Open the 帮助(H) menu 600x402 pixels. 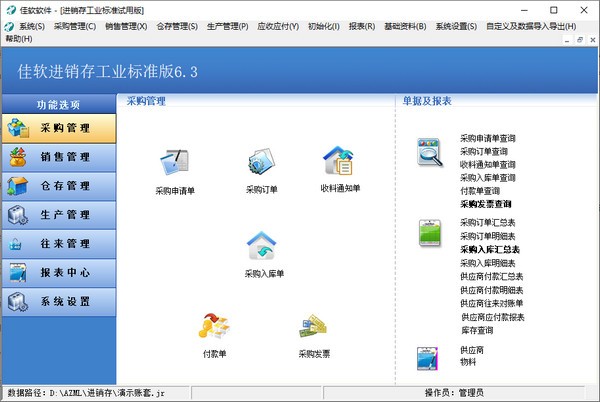click(x=19, y=39)
